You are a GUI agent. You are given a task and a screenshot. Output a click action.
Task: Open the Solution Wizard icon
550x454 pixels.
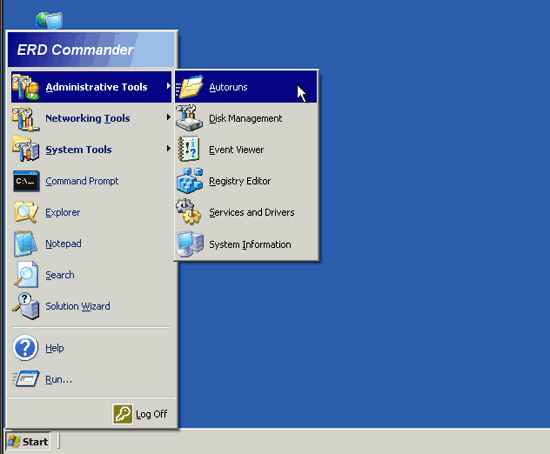[25, 306]
